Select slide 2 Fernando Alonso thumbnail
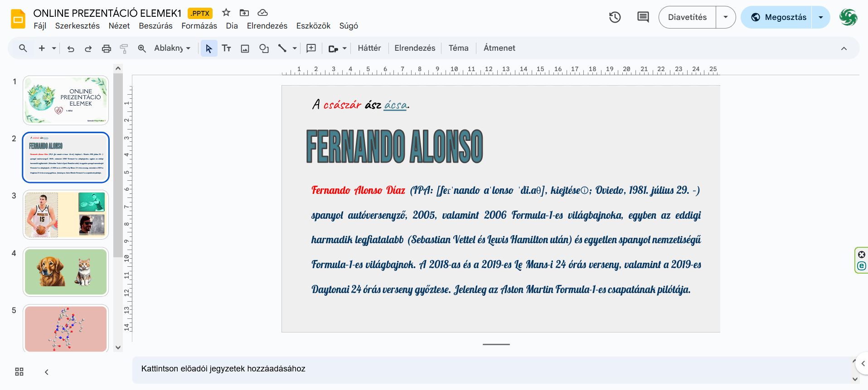 tap(66, 157)
